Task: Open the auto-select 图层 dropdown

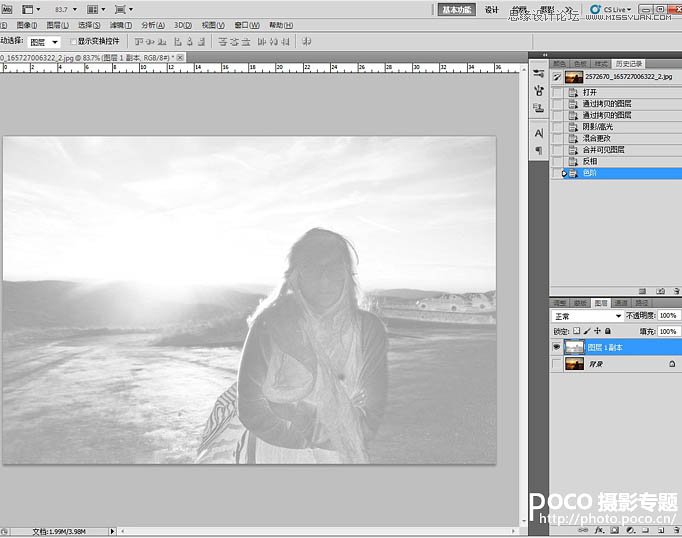Action: tap(43, 42)
